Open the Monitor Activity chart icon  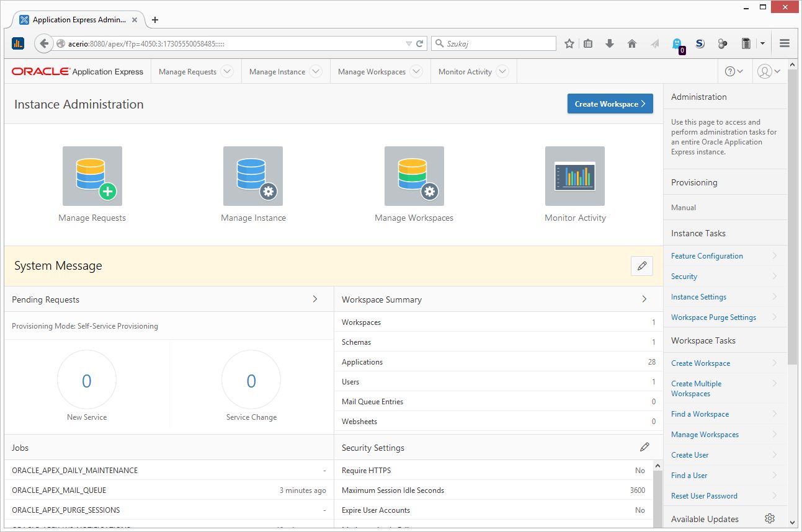(575, 176)
